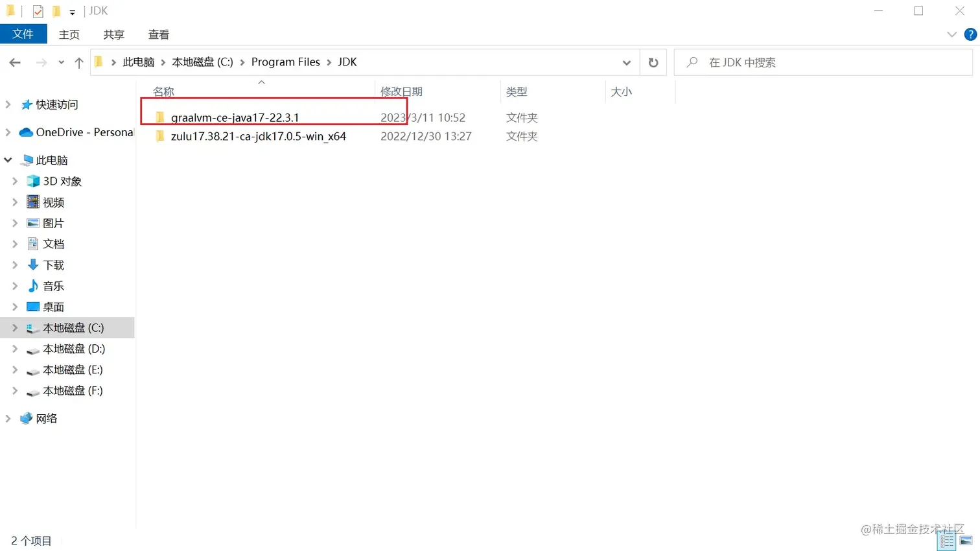
Task: Go back with the left arrow
Action: pyautogui.click(x=15, y=62)
